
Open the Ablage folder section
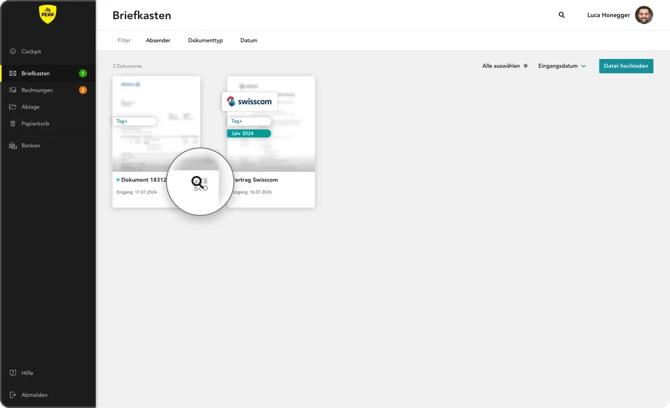click(30, 107)
